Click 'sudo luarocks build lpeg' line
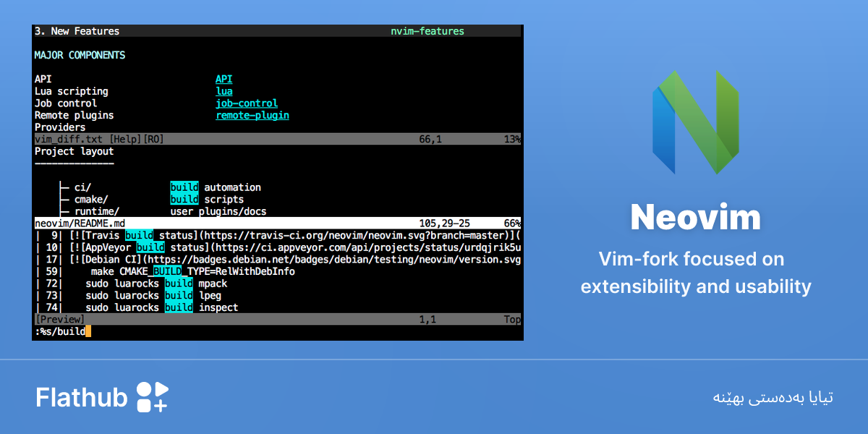The width and height of the screenshot is (868, 434). coord(153,295)
